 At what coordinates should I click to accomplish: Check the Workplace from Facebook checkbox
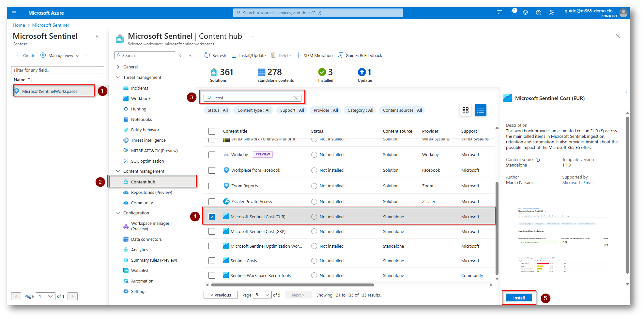pos(212,170)
